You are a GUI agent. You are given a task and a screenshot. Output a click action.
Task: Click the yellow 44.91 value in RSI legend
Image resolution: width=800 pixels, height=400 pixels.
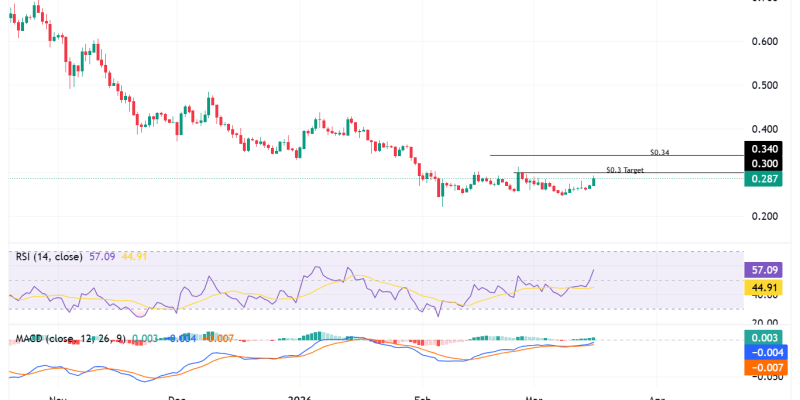click(x=133, y=256)
